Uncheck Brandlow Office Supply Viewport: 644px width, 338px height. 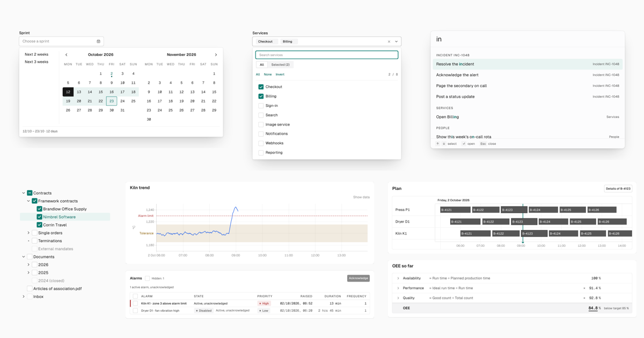39,209
